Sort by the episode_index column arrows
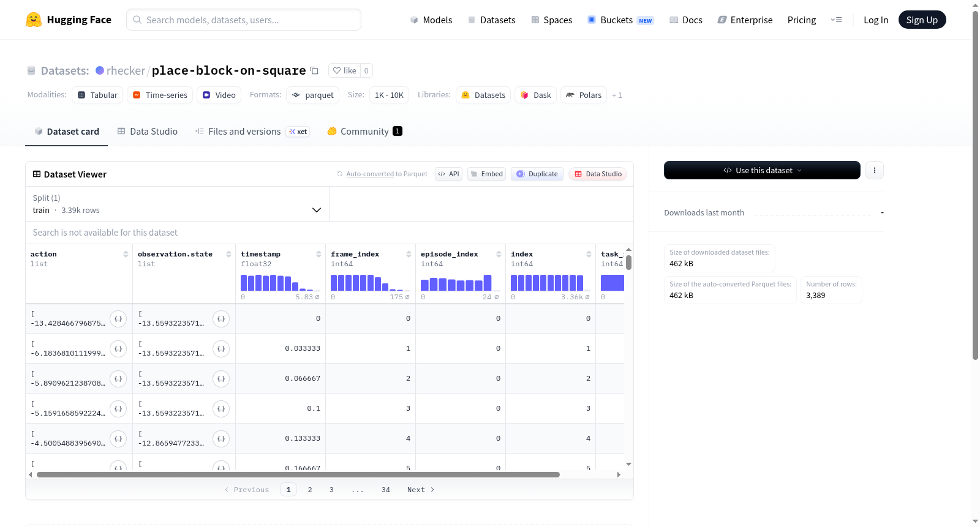This screenshot has width=980, height=527. tap(499, 254)
